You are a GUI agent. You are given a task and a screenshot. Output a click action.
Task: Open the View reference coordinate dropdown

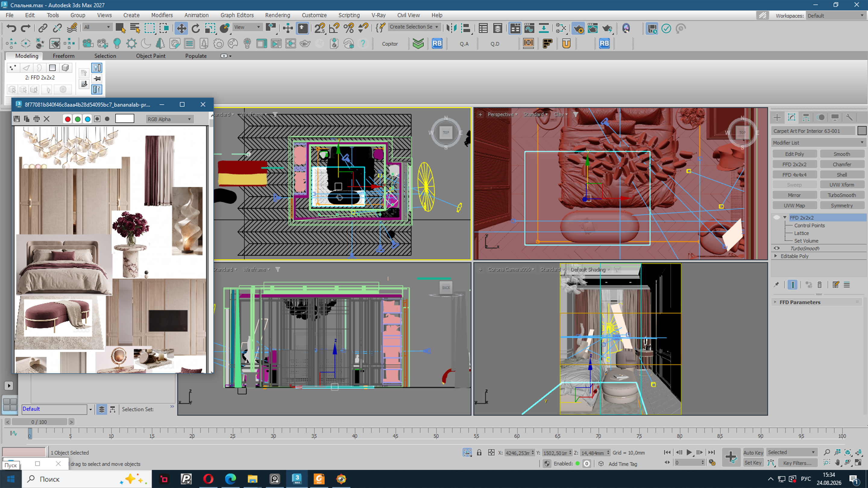(247, 27)
